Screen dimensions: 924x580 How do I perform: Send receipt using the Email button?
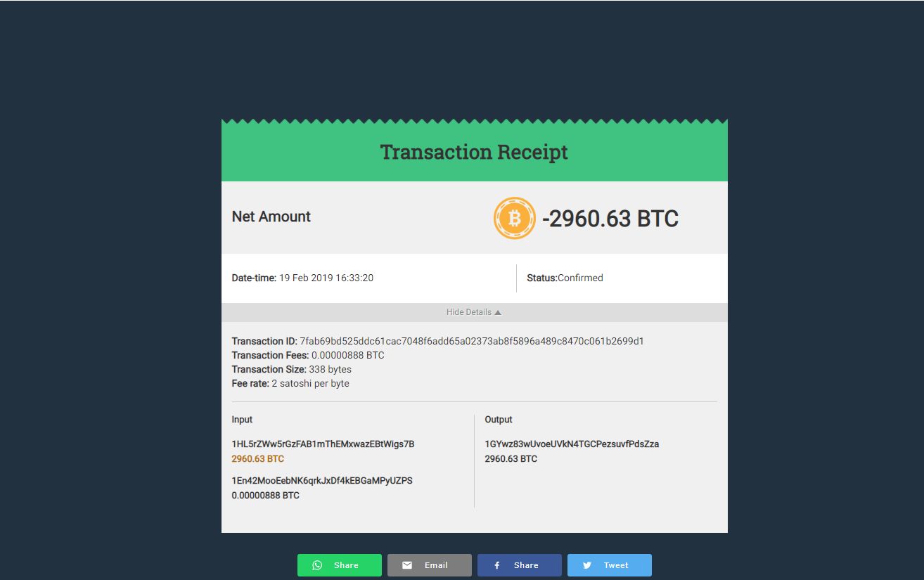point(430,565)
